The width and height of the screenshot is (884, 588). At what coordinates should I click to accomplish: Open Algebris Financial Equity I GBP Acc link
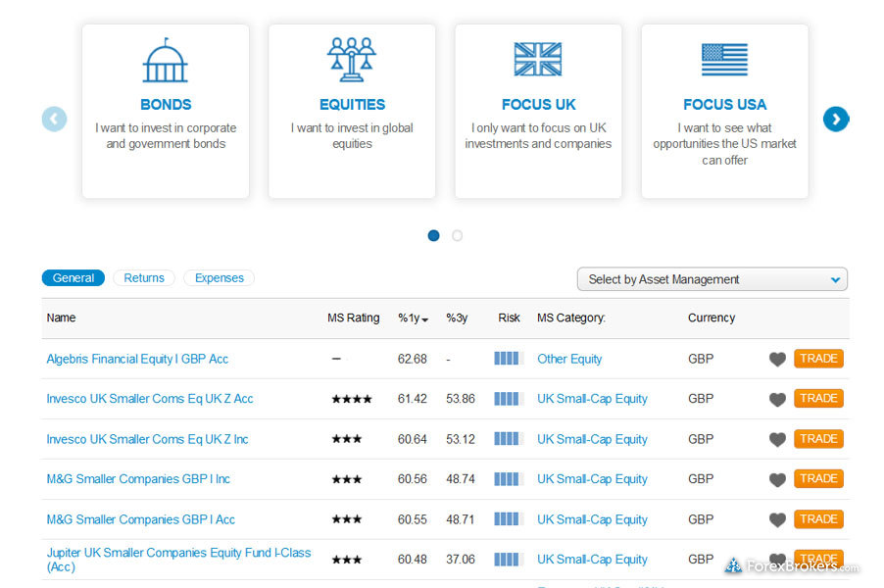click(x=137, y=359)
